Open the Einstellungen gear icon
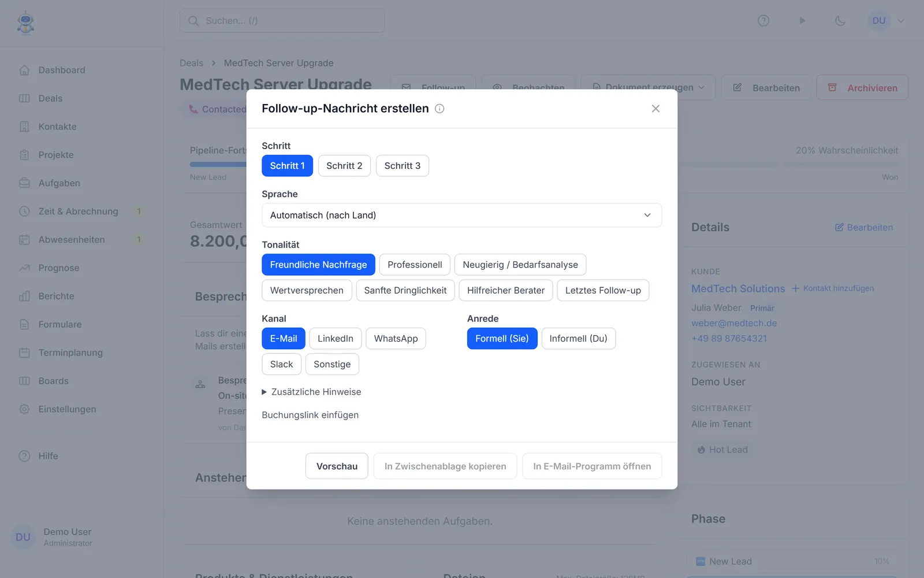Viewport: 924px width, 578px height. pyautogui.click(x=24, y=409)
